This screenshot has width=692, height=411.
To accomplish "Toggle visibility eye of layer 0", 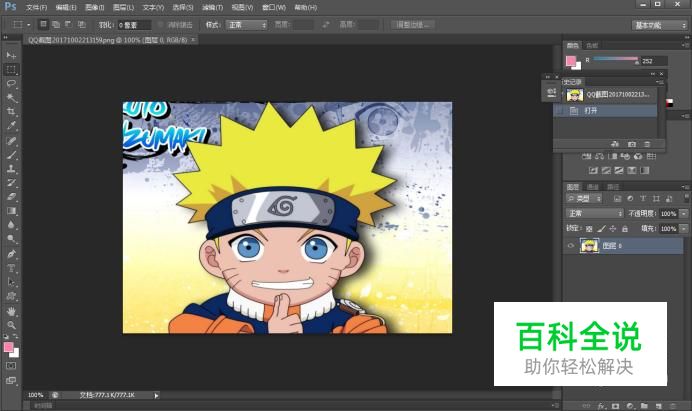I will (571, 246).
